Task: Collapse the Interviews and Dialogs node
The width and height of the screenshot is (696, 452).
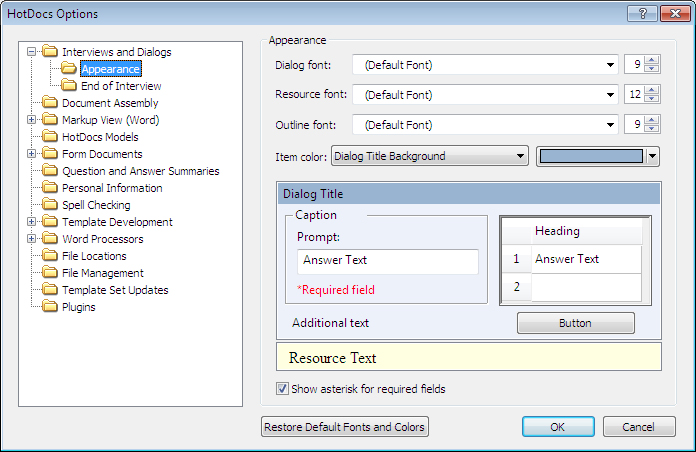Action: (32, 52)
